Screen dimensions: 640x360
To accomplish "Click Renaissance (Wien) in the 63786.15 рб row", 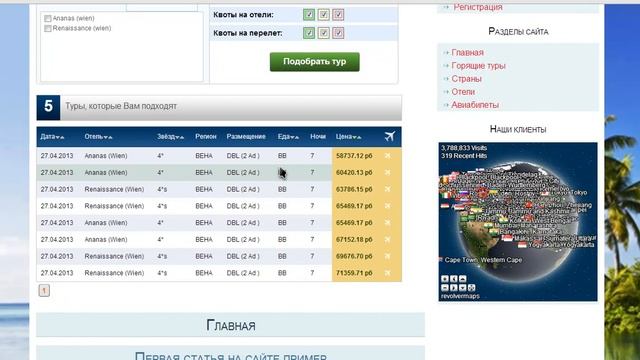I will [114, 189].
